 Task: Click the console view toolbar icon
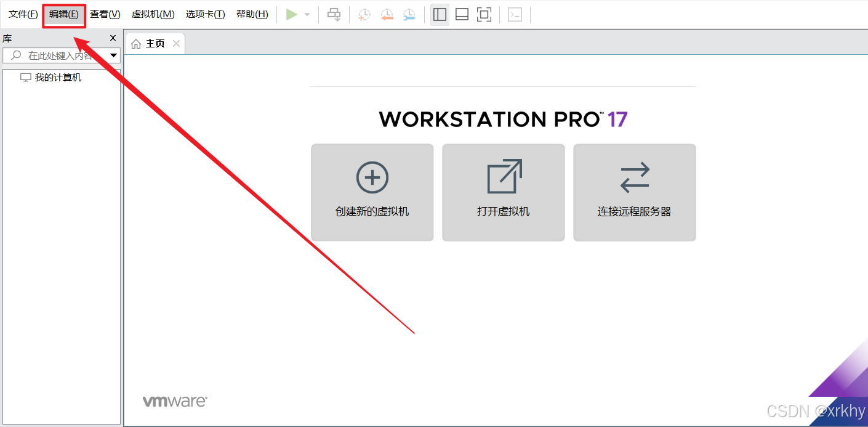click(515, 14)
